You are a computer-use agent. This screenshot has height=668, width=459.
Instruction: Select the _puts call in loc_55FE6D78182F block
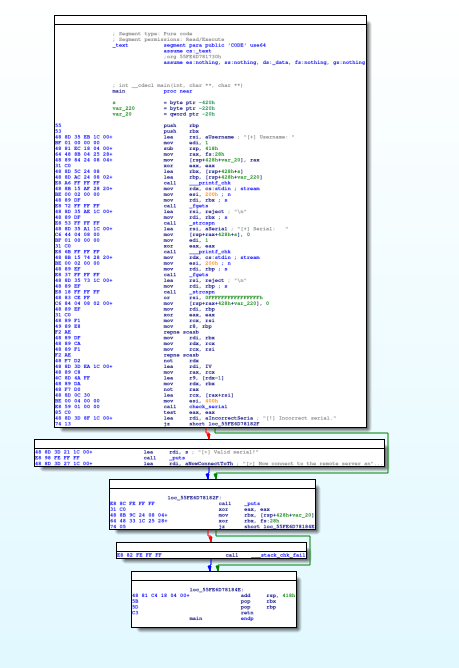coord(252,504)
